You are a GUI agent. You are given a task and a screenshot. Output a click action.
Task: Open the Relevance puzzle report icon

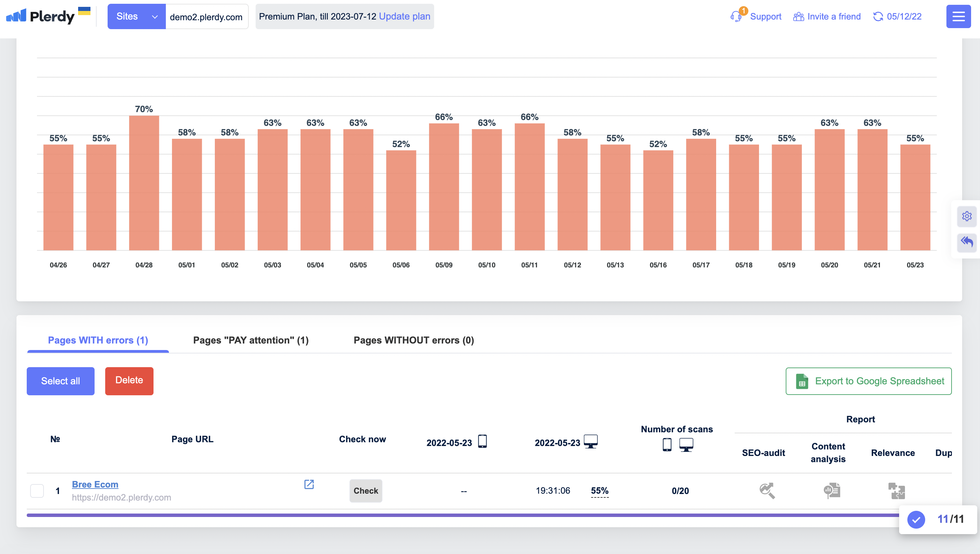[896, 491]
